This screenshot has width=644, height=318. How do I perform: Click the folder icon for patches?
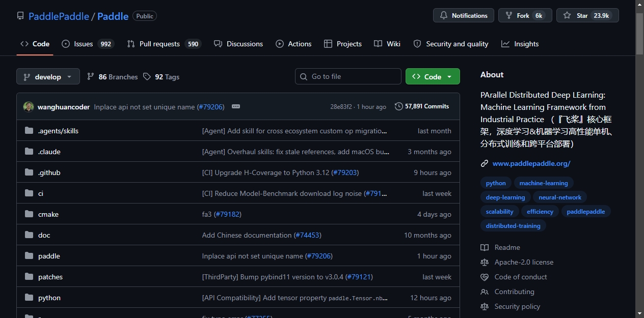tap(29, 277)
